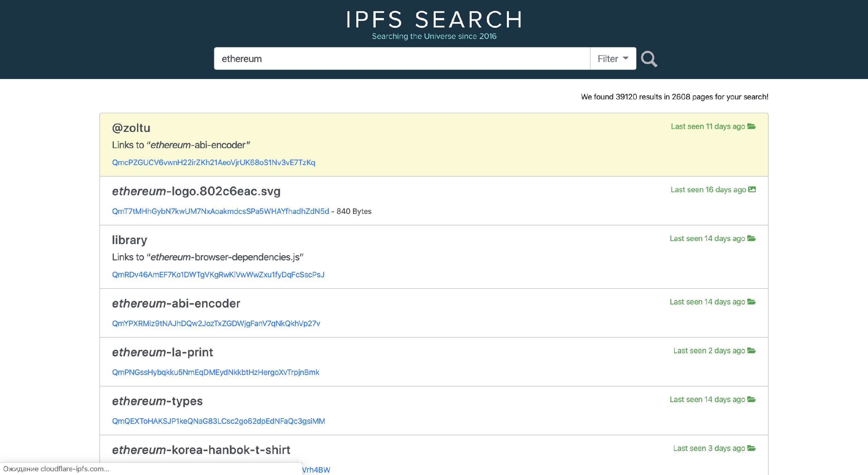The width and height of the screenshot is (868, 475).
Task: Open the @zoltu result title
Action: coord(131,128)
